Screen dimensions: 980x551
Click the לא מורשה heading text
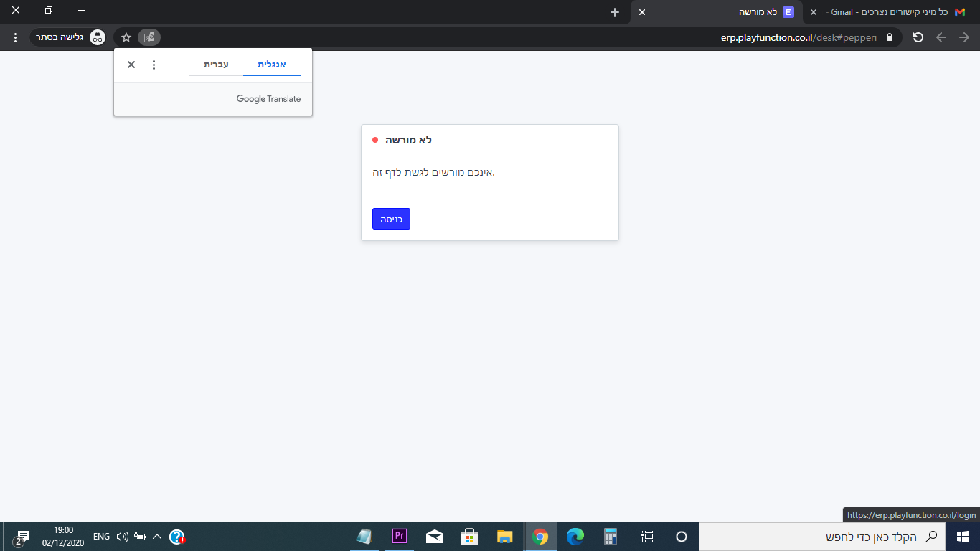pos(408,140)
